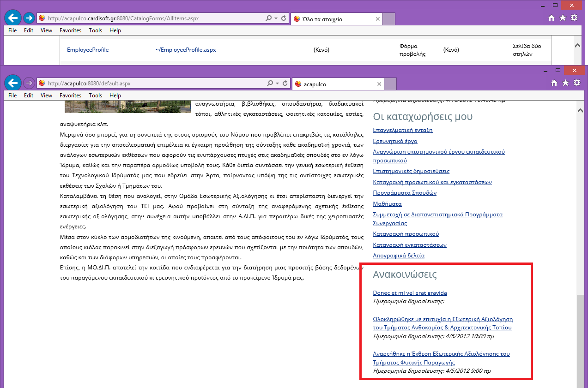Open ~/EmployeeProfile.aspx link in rear window
Screen dimensions: 588x388
click(186, 50)
